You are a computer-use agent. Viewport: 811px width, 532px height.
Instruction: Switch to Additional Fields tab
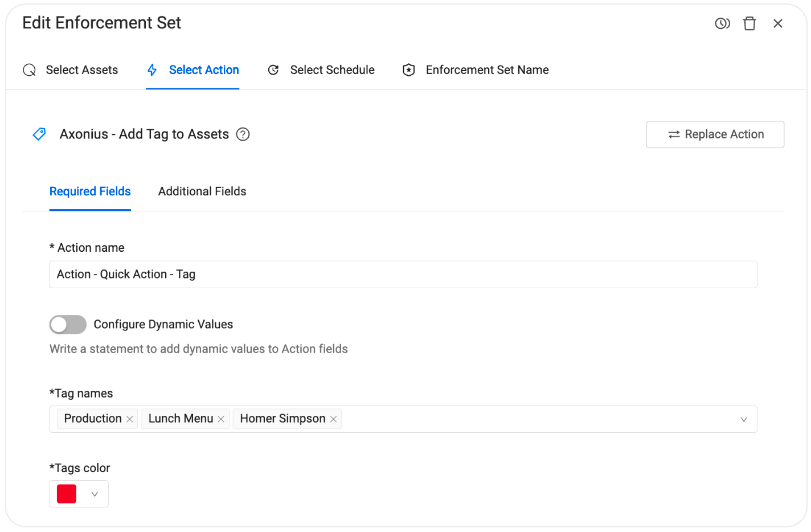[202, 191]
